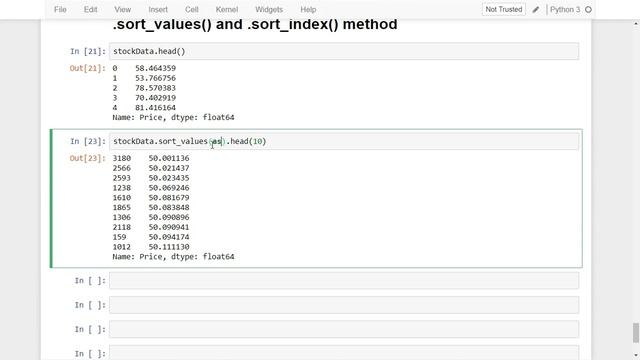Click the In [21]: prompt
This screenshot has width=640, height=360.
click(x=88, y=51)
